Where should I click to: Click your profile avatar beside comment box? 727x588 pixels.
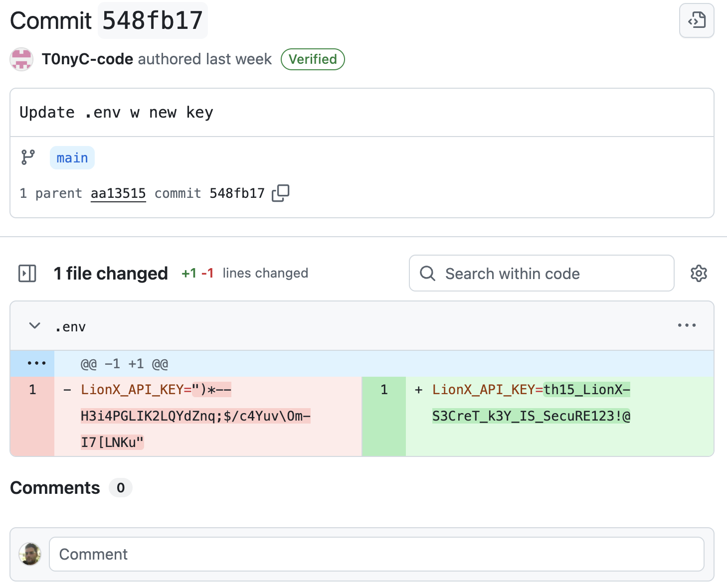[30, 554]
